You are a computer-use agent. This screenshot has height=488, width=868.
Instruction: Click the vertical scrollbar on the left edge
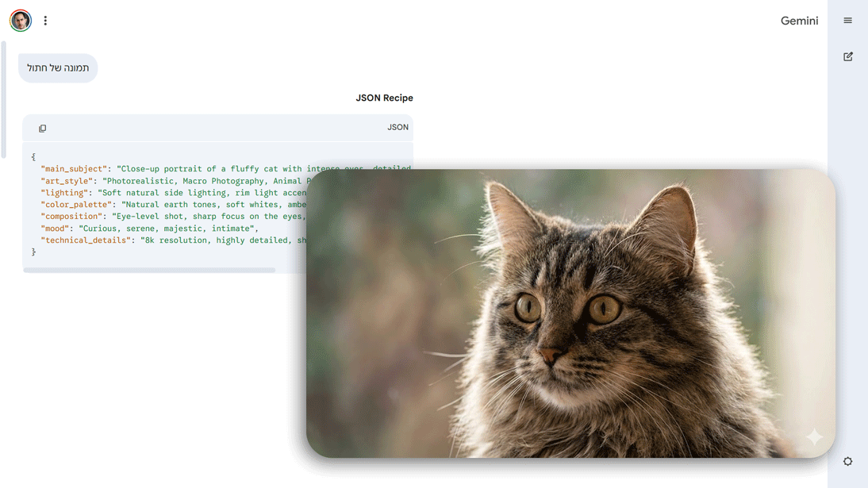pyautogui.click(x=3, y=99)
